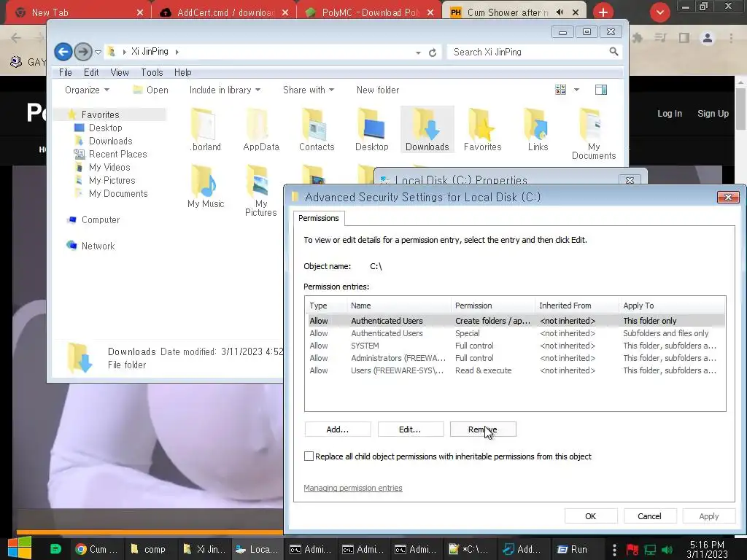Viewport: 747px width, 560px height.
Task: Toggle the Chrome side panel icon
Action: 684,38
